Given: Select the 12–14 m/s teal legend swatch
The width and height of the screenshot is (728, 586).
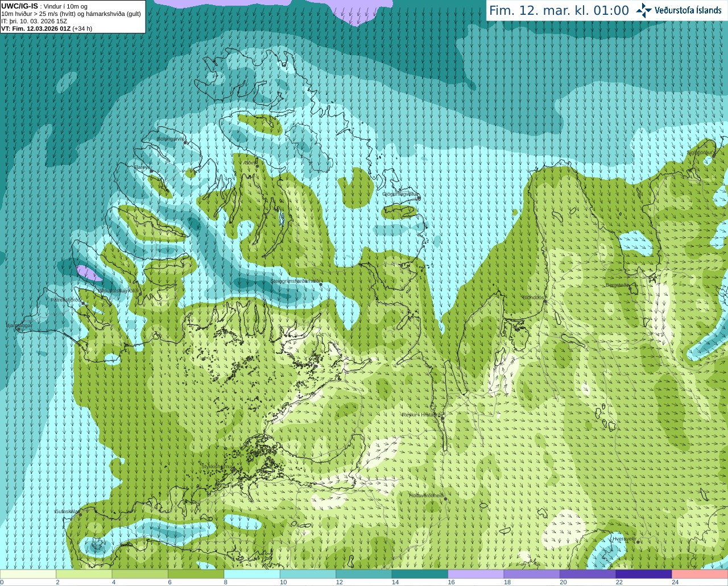Looking at the screenshot, I should pos(364,574).
